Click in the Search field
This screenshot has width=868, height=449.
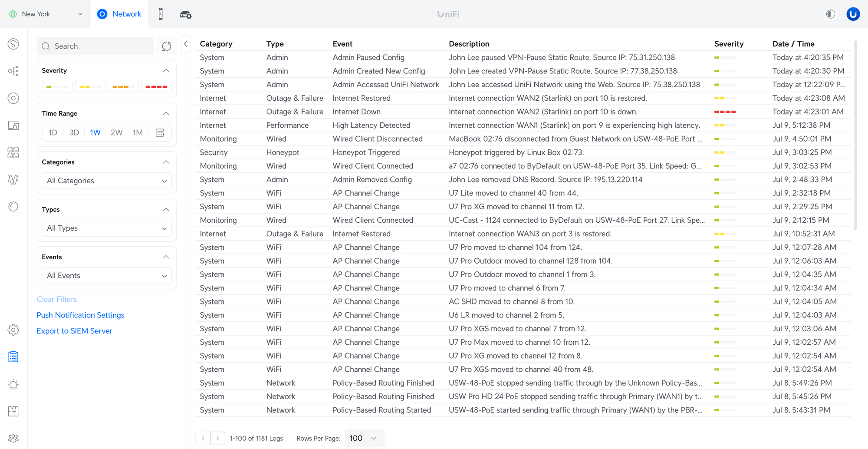pyautogui.click(x=100, y=46)
